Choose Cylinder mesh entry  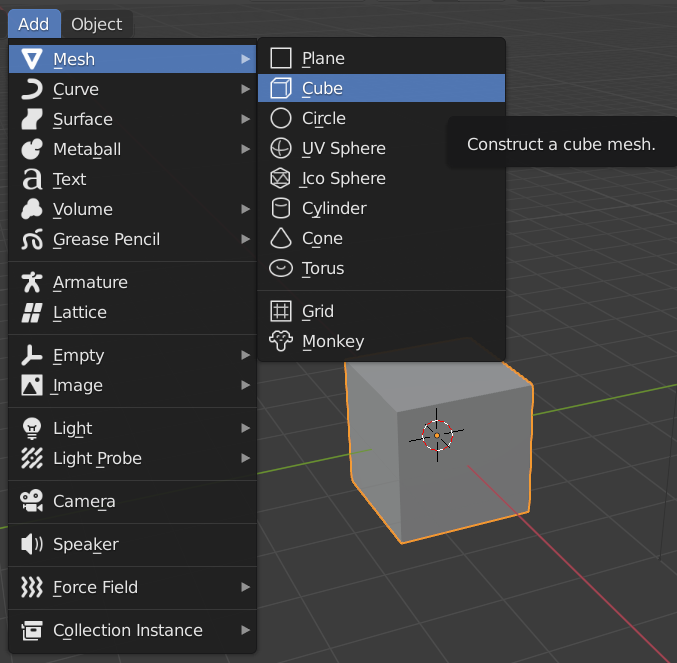pos(381,208)
